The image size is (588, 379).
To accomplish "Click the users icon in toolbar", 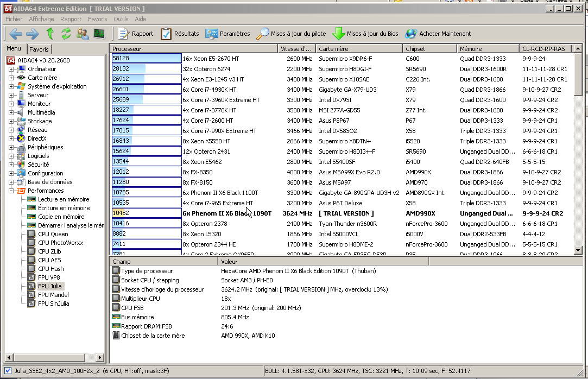I will click(83, 34).
